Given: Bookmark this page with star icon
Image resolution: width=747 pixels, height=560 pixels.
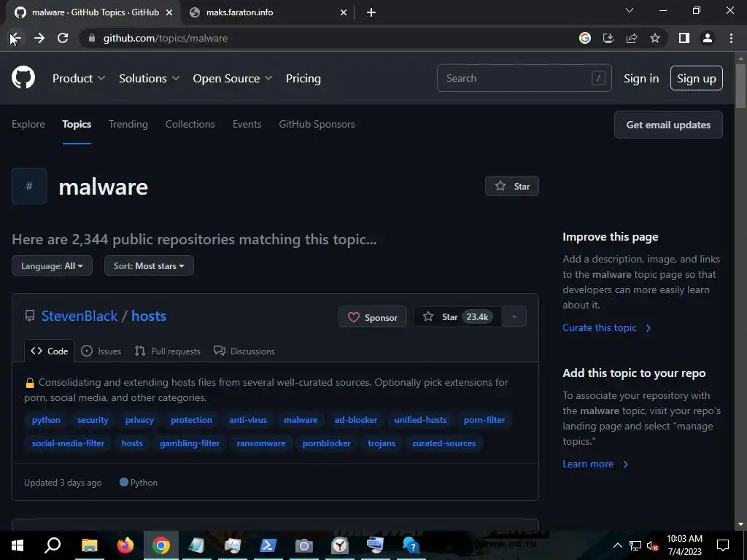Looking at the screenshot, I should click(655, 38).
